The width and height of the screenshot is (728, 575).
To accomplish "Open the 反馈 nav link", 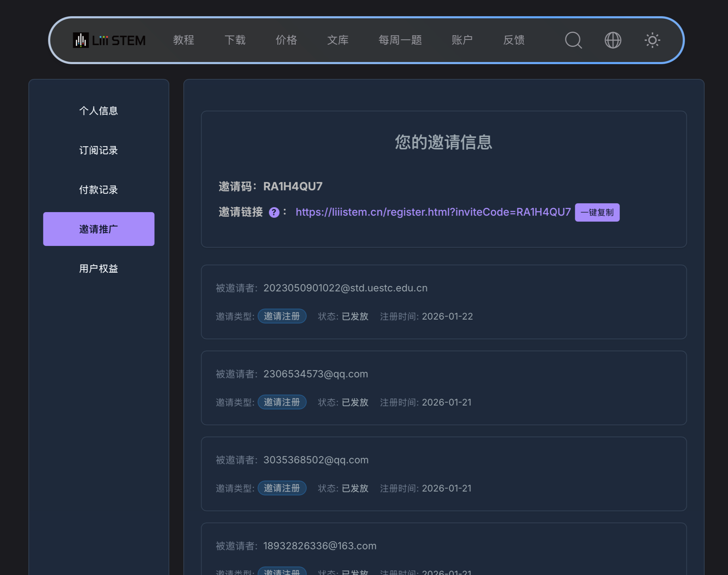I will point(514,40).
